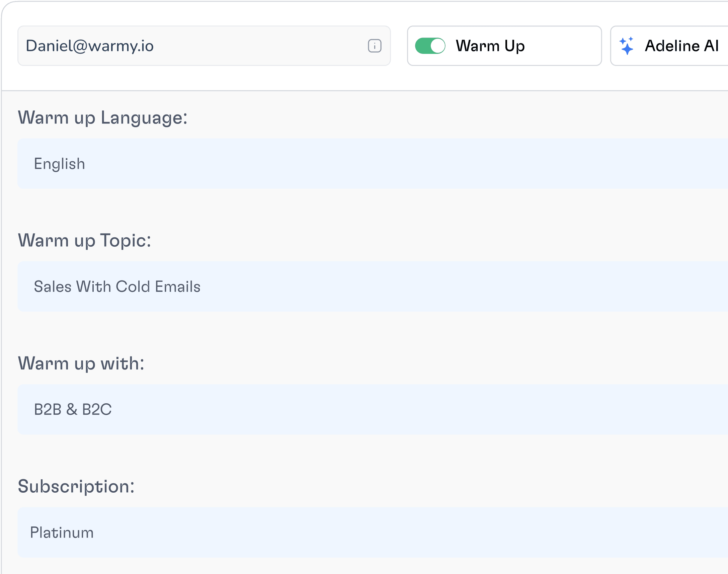The image size is (728, 574).
Task: Click empty area inside Warm Up box
Action: pyautogui.click(x=565, y=46)
